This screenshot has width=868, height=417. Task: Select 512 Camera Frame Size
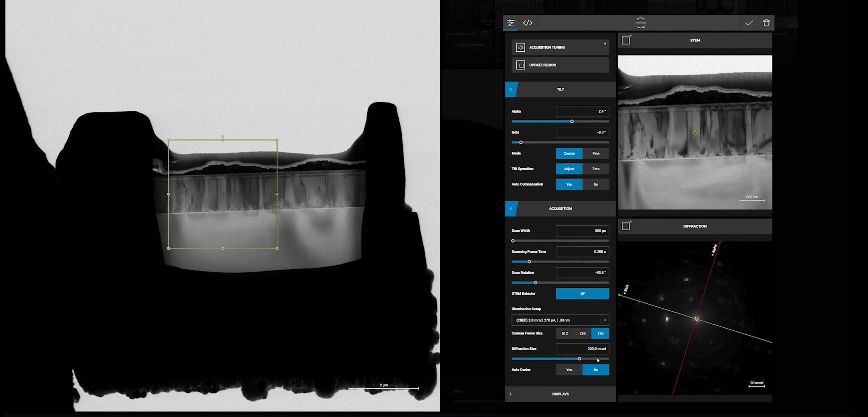tap(564, 333)
